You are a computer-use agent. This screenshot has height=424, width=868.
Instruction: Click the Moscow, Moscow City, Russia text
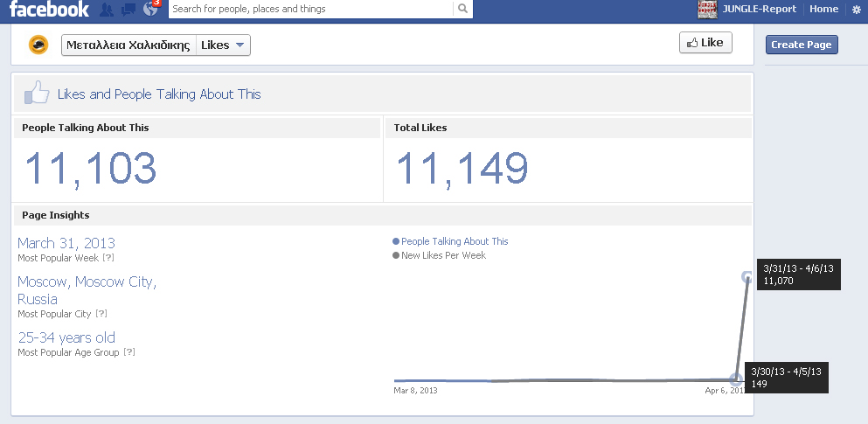(87, 290)
